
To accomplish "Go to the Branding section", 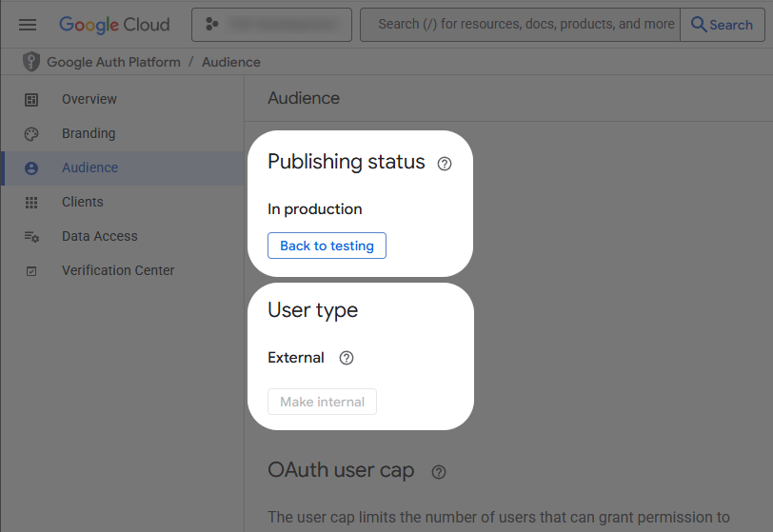I will tap(89, 133).
